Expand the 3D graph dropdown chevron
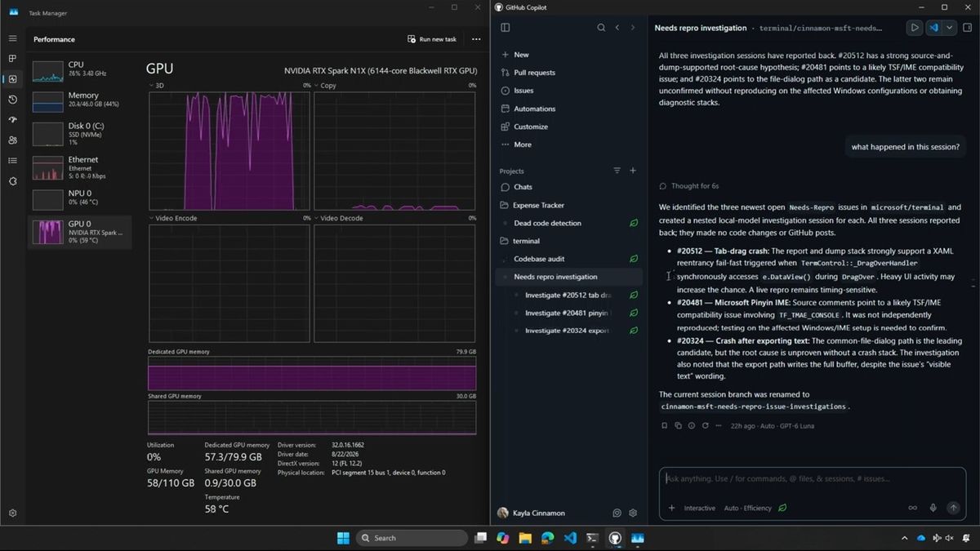The image size is (980, 551). (151, 85)
